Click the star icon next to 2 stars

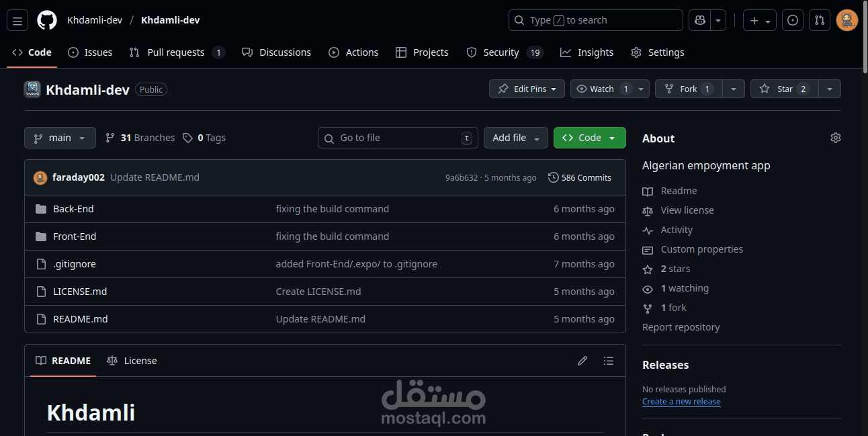tap(648, 269)
